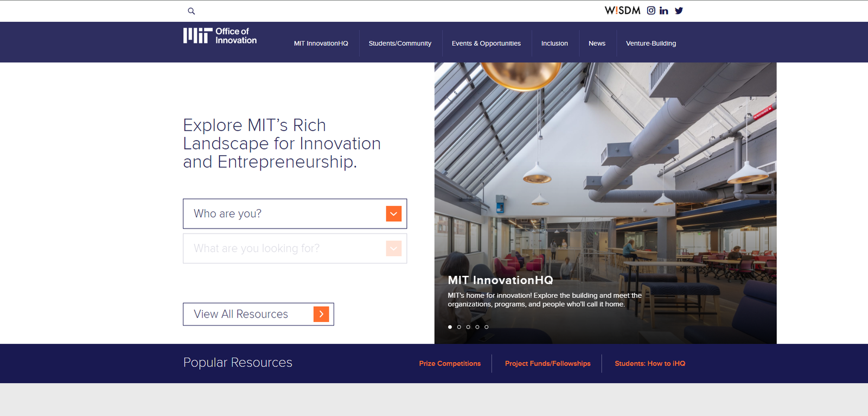The width and height of the screenshot is (868, 416).
Task: Open the LinkedIn icon
Action: 663,10
